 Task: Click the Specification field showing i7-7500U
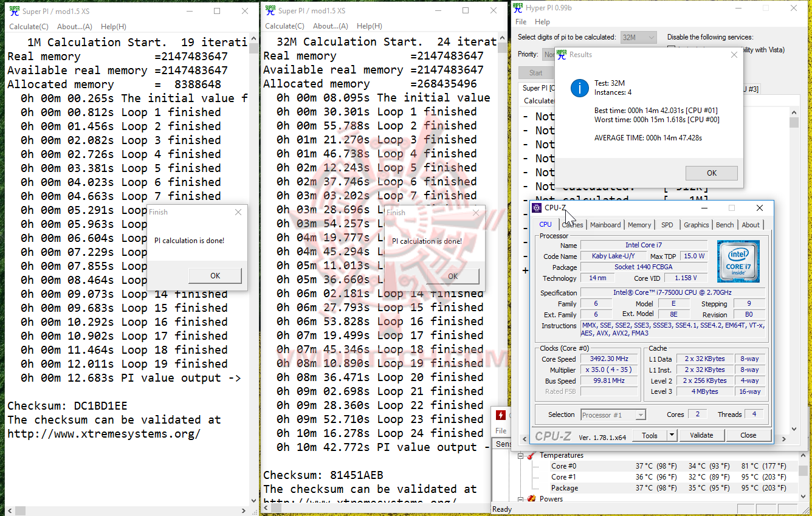point(673,292)
